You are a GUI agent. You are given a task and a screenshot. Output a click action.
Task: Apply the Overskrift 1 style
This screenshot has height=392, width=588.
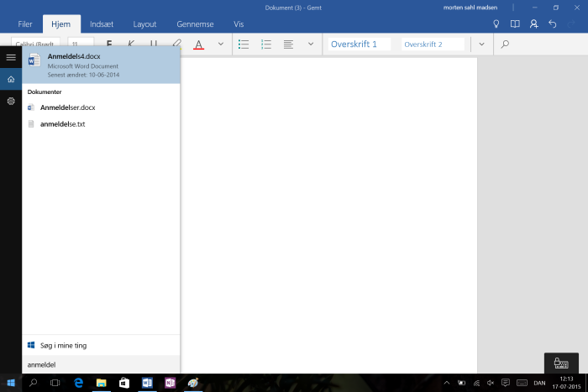point(360,44)
